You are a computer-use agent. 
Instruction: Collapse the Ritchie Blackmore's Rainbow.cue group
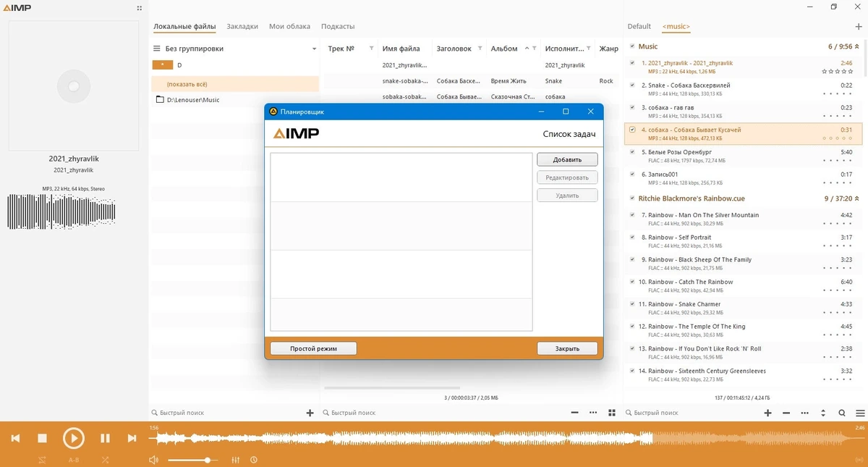[x=857, y=198]
